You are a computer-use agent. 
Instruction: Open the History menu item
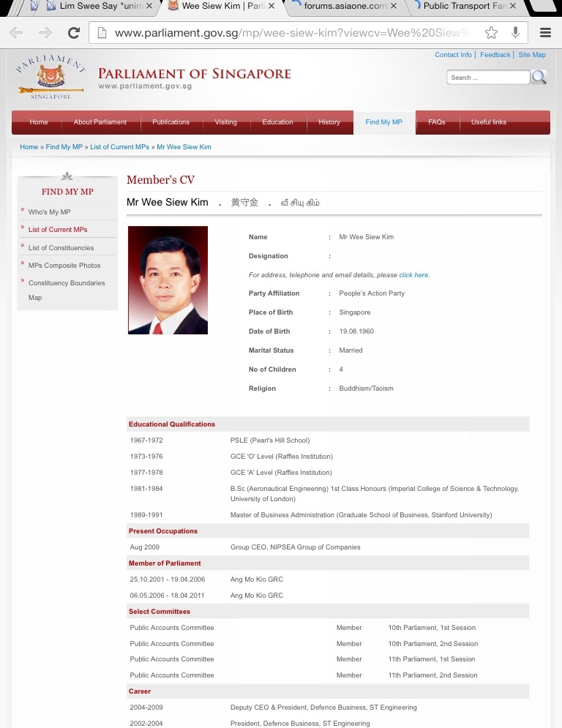(329, 122)
